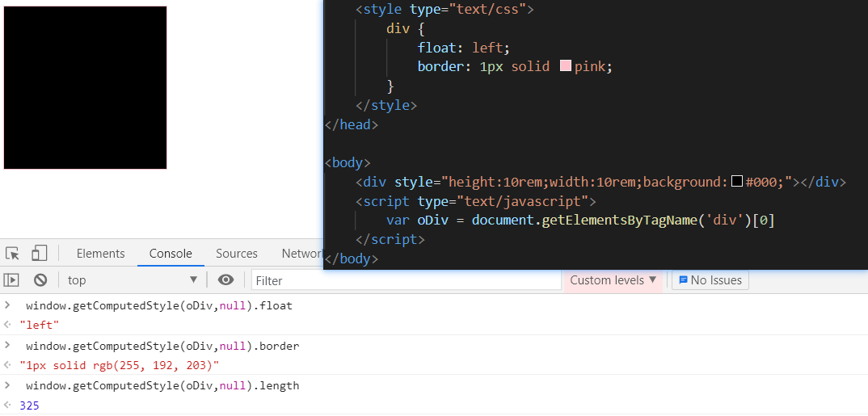Click the "left" console output
This screenshot has height=416, width=868.
[40, 326]
